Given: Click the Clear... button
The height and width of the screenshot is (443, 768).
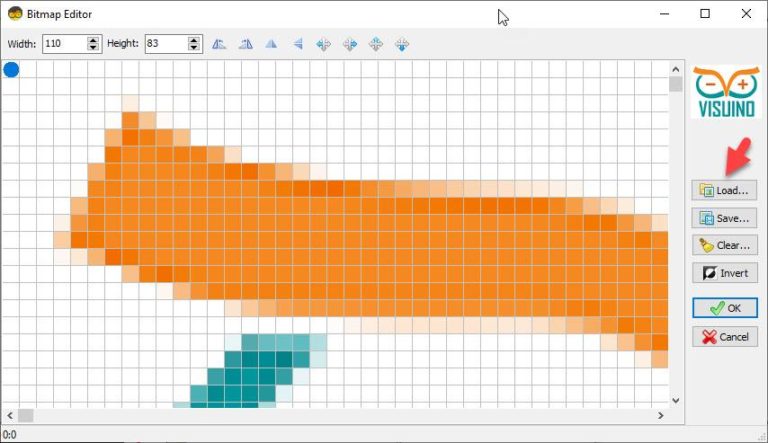Looking at the screenshot, I should (724, 245).
